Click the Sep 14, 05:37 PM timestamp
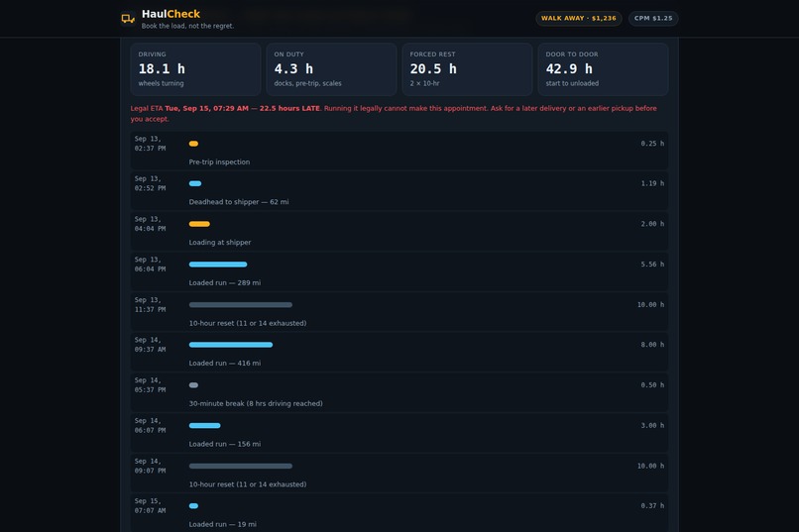799x532 pixels. (151, 385)
